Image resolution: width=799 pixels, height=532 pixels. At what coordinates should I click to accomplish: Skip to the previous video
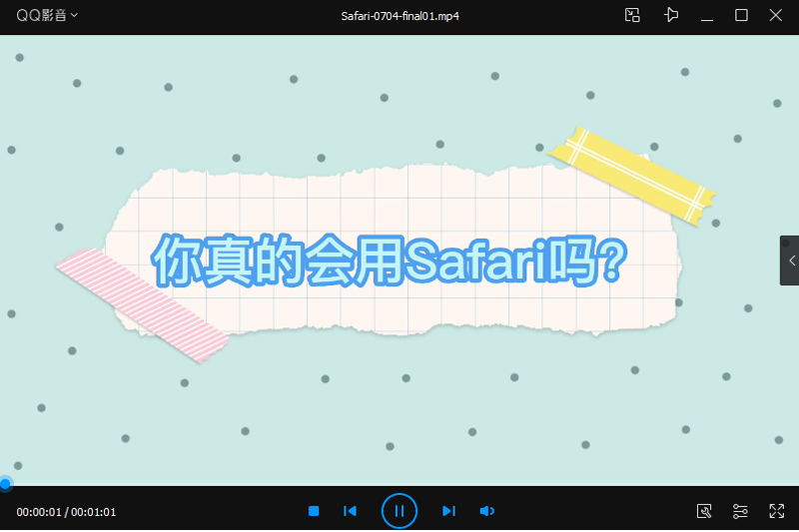(350, 511)
